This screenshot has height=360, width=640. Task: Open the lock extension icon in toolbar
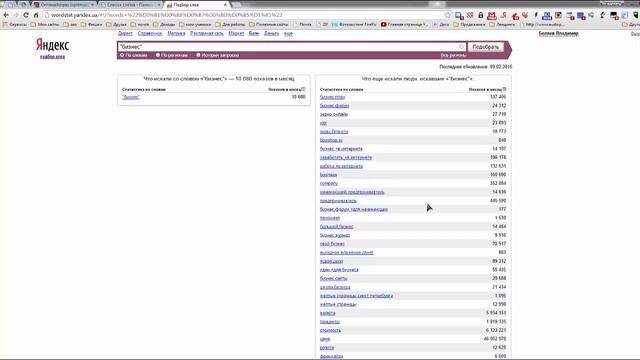click(481, 15)
